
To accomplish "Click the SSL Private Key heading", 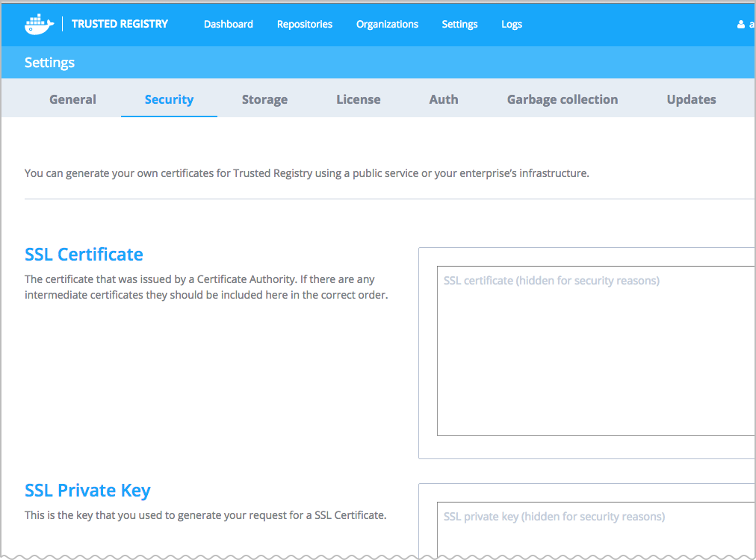I will 87,491.
